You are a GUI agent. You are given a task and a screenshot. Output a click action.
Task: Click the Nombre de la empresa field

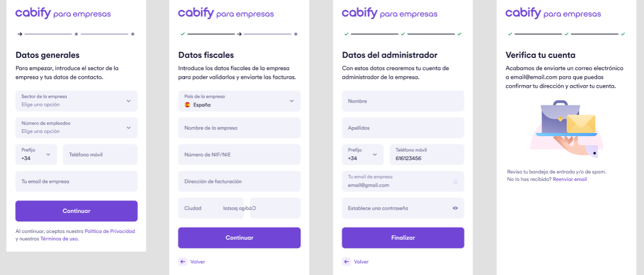tap(239, 128)
